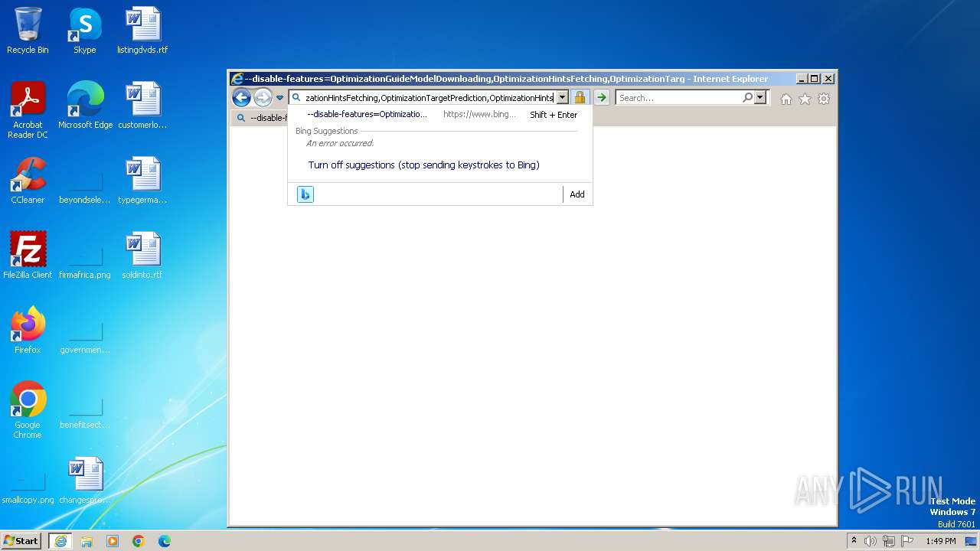
Task: Open the media player taskbar icon
Action: [x=113, y=541]
